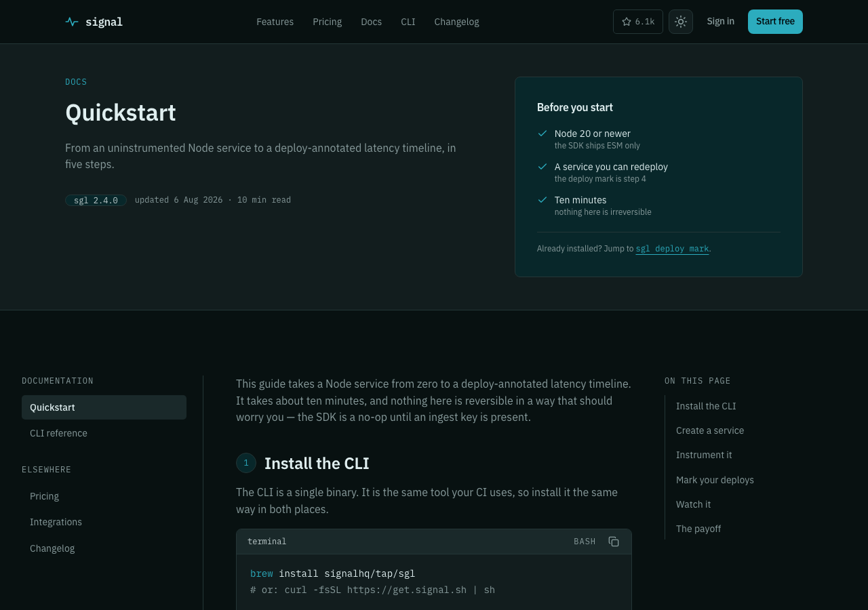The width and height of the screenshot is (868, 610).
Task: Click the Install the CLI heading
Action: coord(317,464)
